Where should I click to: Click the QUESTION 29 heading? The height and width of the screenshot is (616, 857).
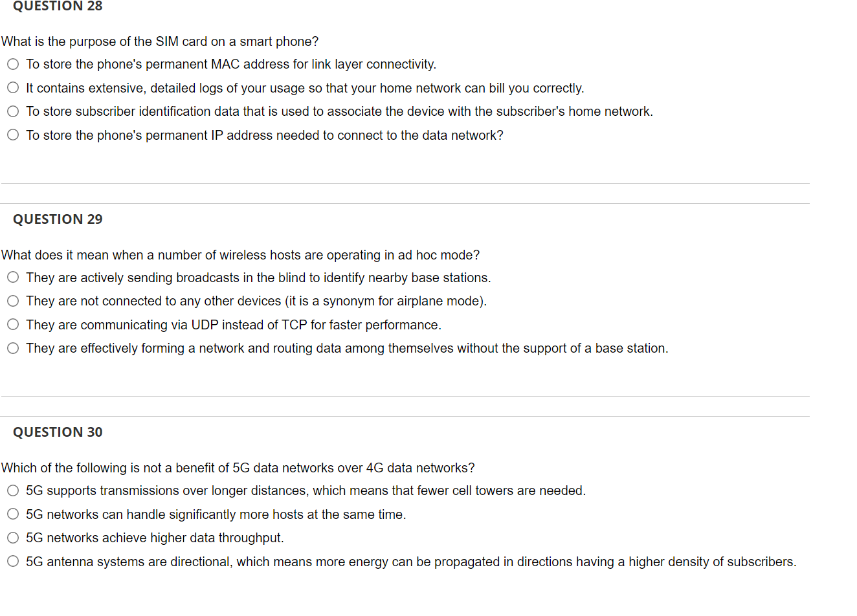pos(58,219)
